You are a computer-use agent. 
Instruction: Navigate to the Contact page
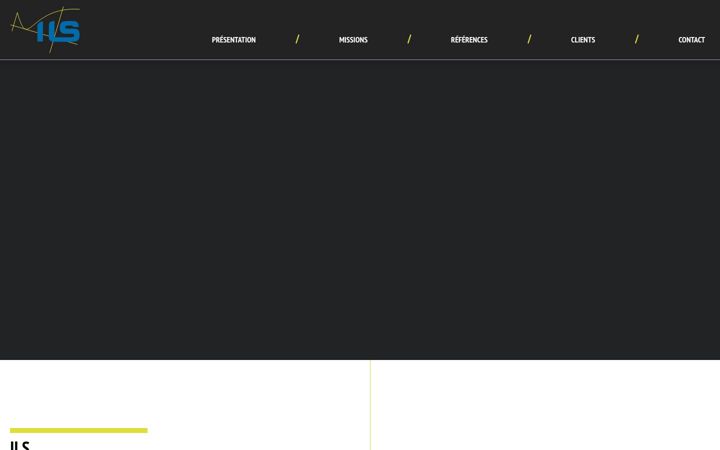click(x=692, y=40)
